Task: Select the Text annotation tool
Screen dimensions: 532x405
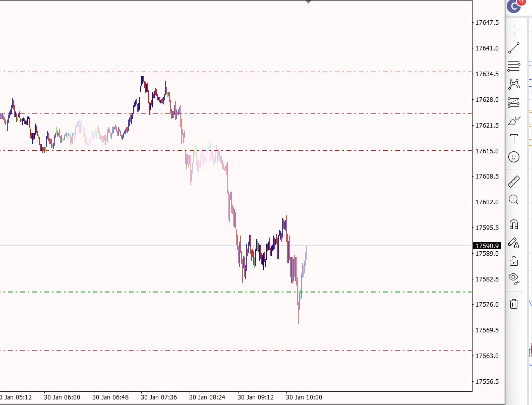Action: click(514, 139)
